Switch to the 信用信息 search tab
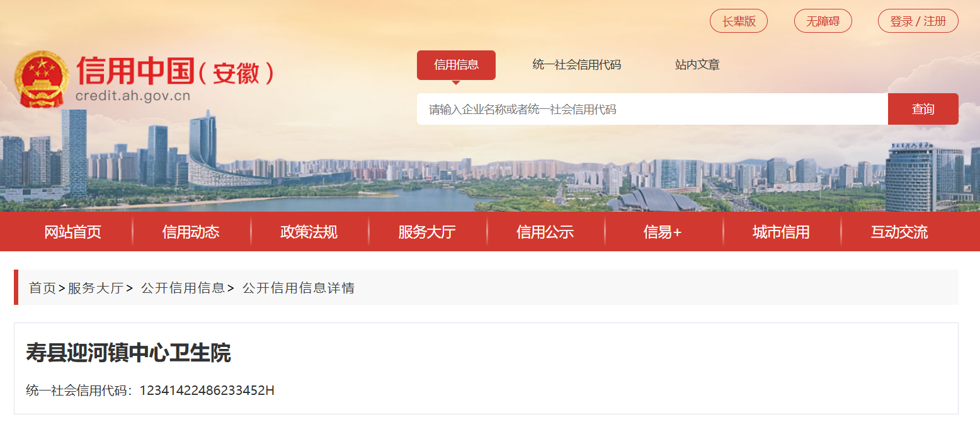Viewport: 980px width, 422px height. click(x=456, y=65)
